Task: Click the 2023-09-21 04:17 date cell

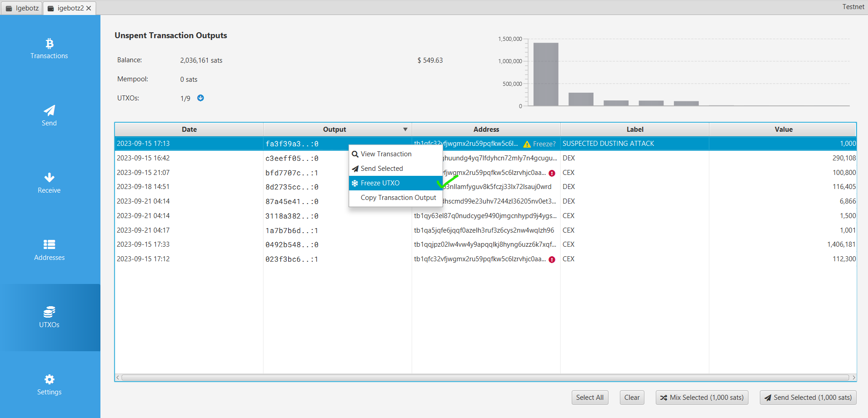Action: [x=189, y=230]
